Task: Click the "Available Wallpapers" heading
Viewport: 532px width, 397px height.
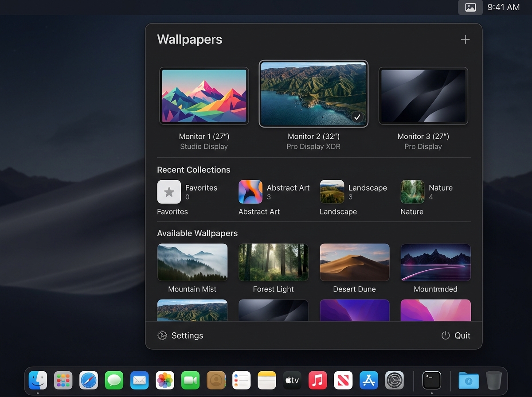Action: click(x=197, y=233)
